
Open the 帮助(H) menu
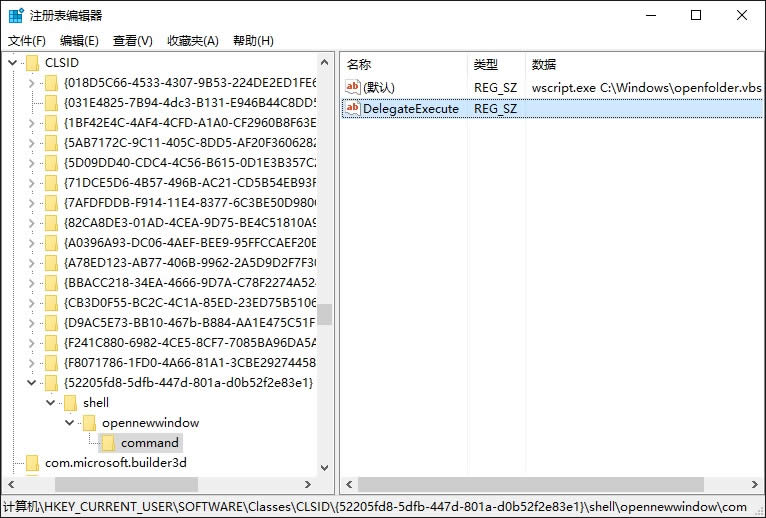tap(253, 41)
